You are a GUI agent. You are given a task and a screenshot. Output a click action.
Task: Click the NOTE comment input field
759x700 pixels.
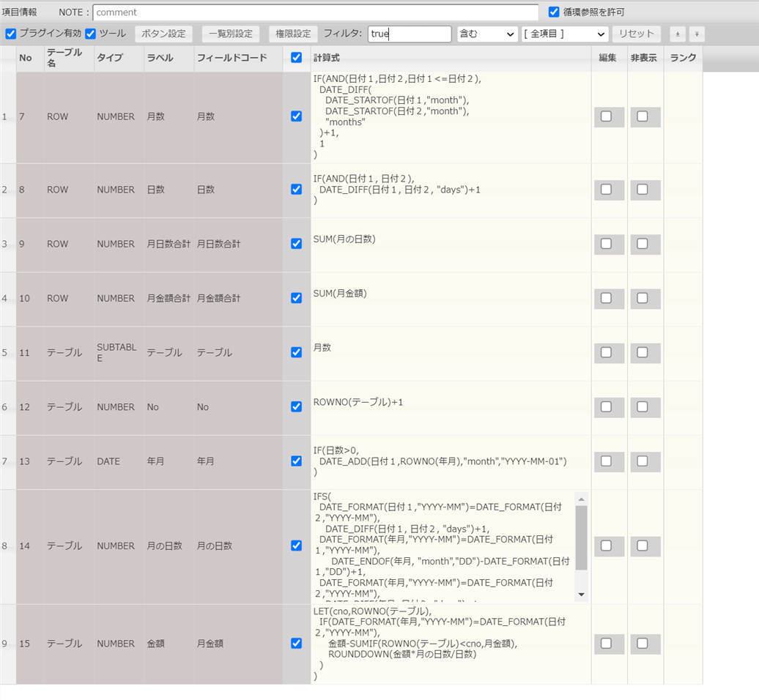[x=316, y=12]
